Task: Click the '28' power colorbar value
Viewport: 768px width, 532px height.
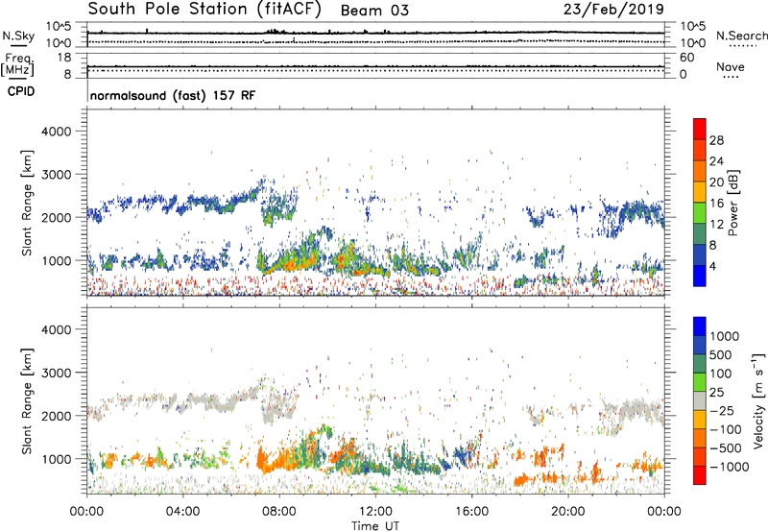Action: tap(716, 140)
